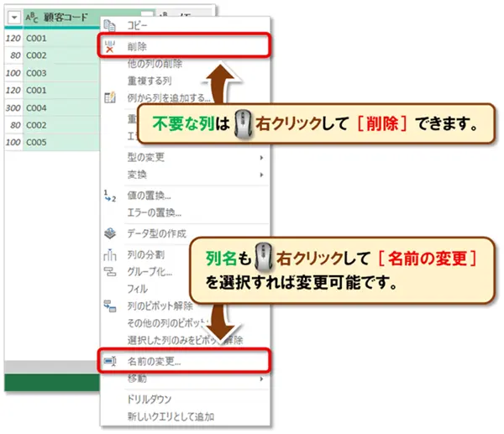Click the group by icon
Screen dimensions: 504x434
click(x=109, y=272)
